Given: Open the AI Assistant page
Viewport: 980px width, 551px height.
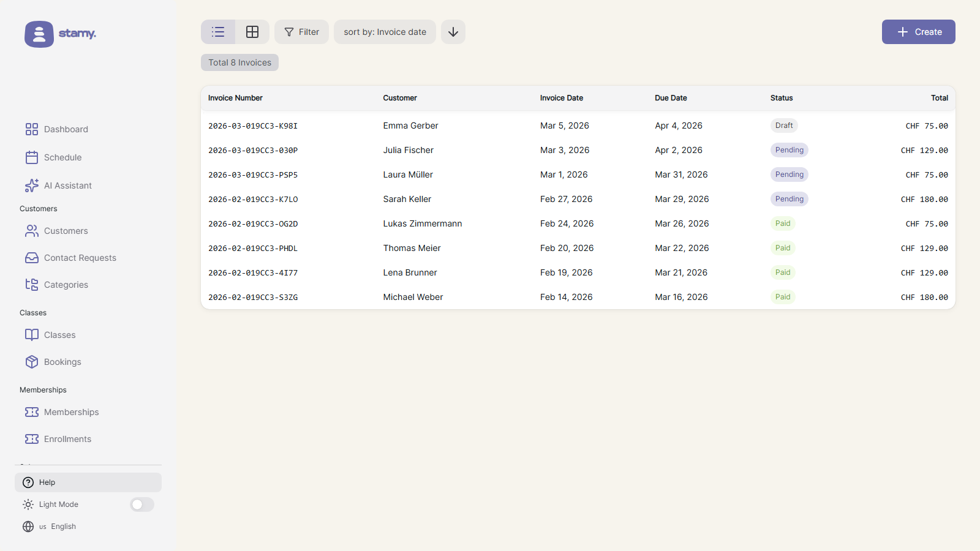Looking at the screenshot, I should click(x=67, y=186).
